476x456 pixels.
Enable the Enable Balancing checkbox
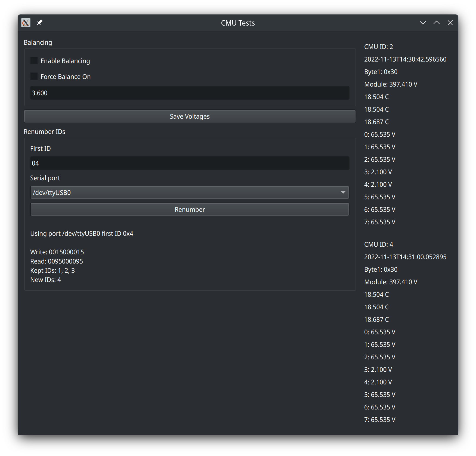(34, 61)
